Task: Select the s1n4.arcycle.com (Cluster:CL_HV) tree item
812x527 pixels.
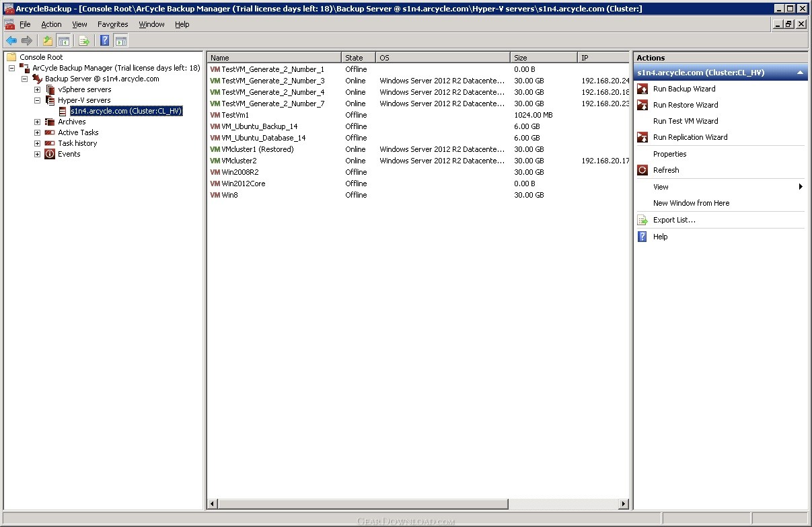Action: click(126, 111)
